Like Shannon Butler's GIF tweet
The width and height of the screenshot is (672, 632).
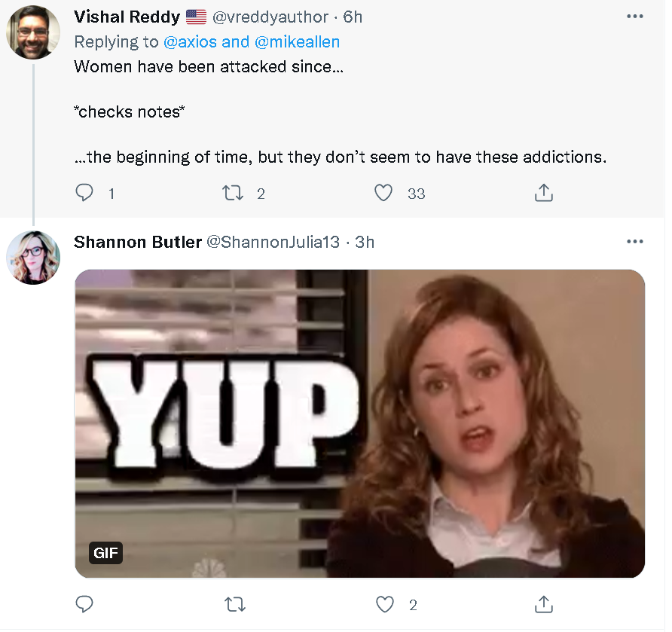pos(385,604)
